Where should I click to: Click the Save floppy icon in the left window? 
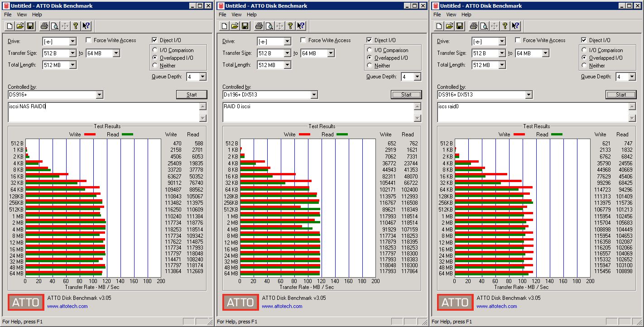[x=30, y=26]
